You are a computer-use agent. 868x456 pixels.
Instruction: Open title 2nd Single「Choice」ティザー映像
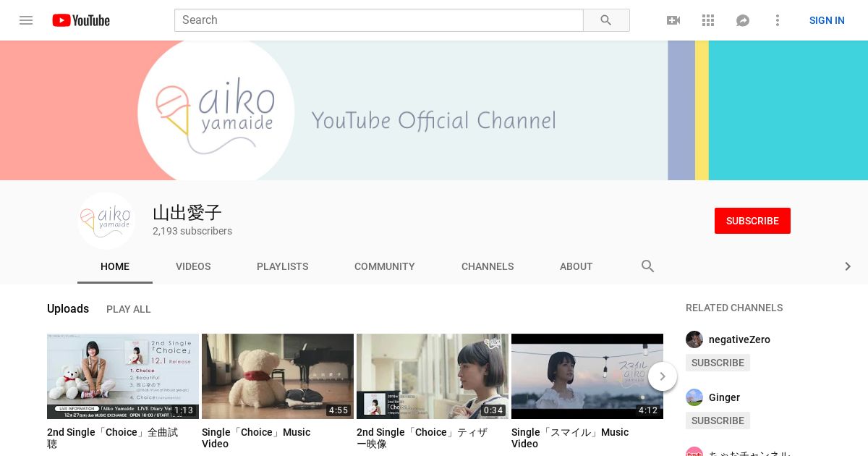[x=422, y=438]
